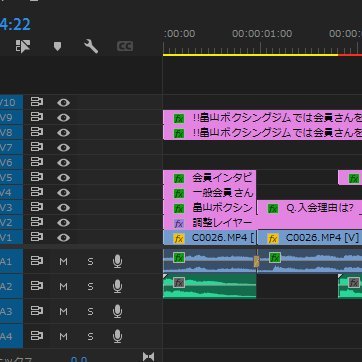
Task: Hide track V4 with eye icon
Action: pos(63,192)
